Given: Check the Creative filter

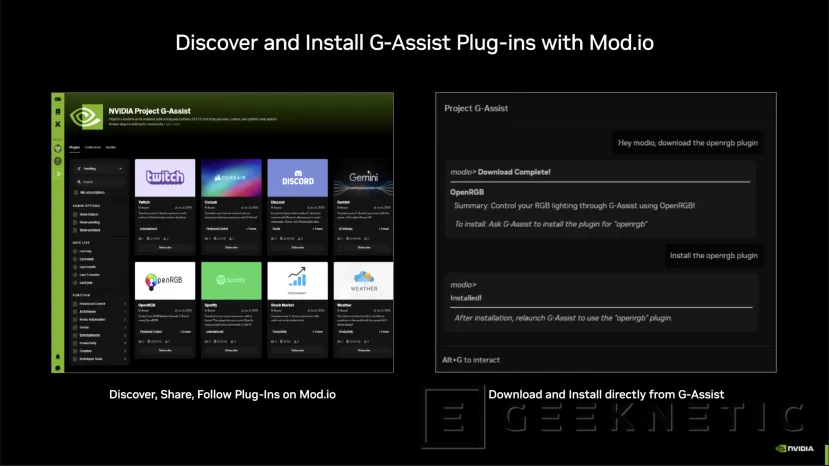Looking at the screenshot, I should (x=75, y=351).
